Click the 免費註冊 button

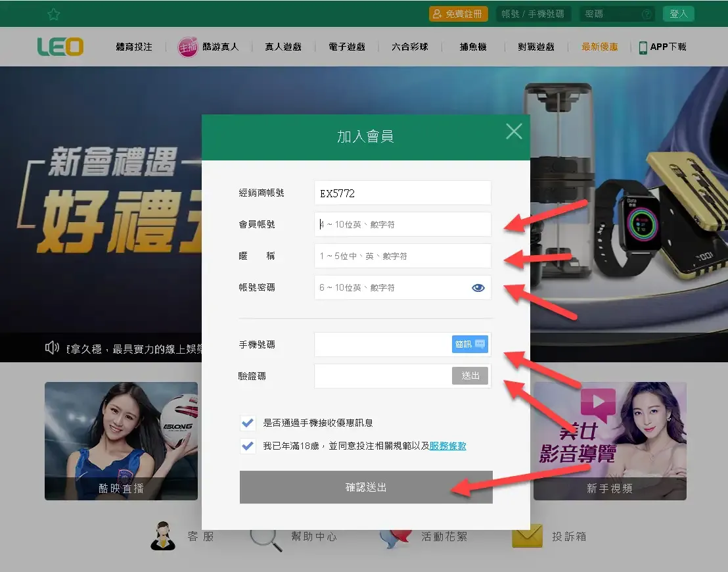click(458, 14)
